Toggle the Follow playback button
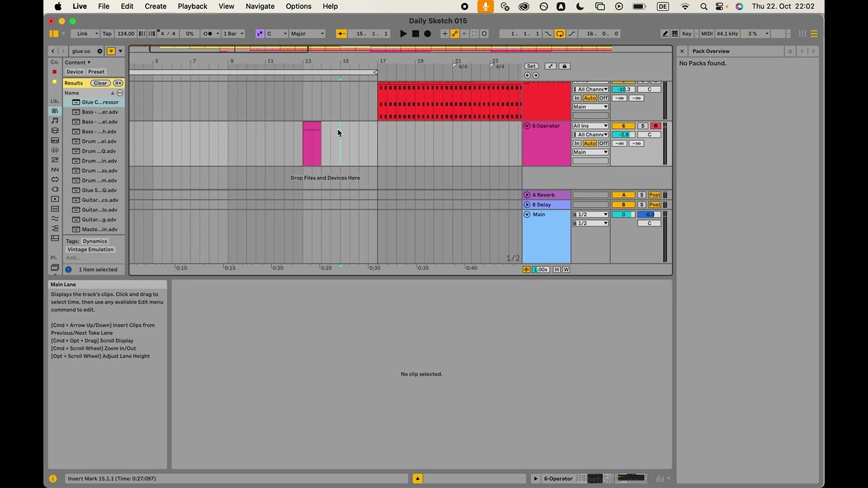This screenshot has width=868, height=488. [x=341, y=33]
